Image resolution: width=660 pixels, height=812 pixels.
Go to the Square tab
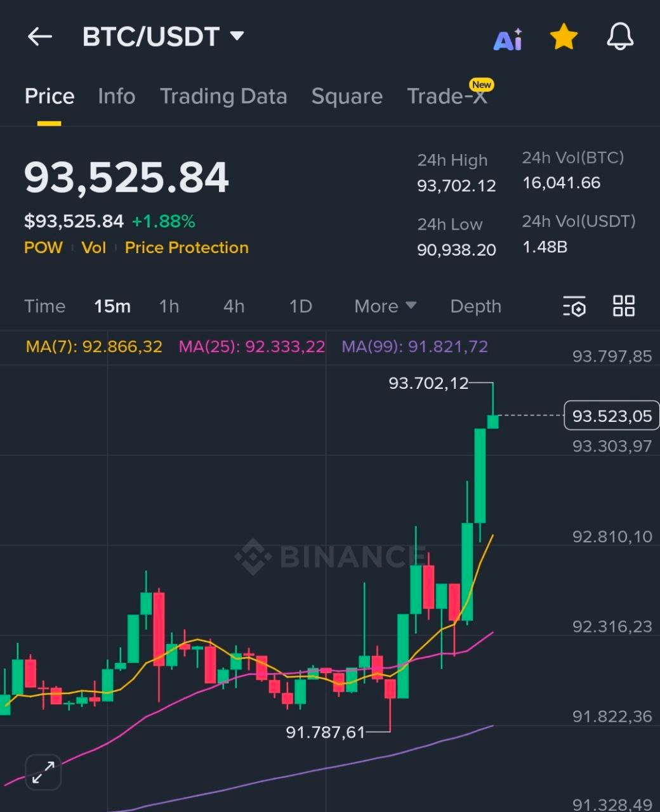pos(346,96)
